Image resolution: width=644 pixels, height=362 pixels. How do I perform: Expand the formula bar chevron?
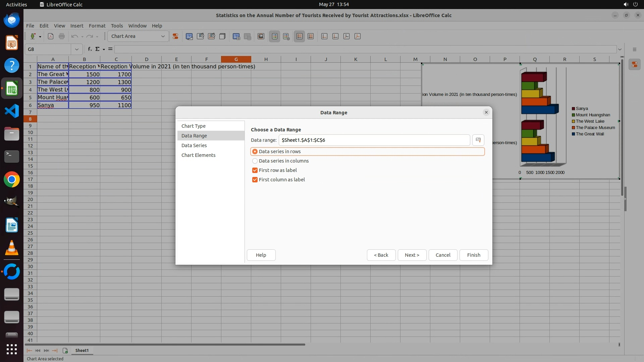(620, 49)
